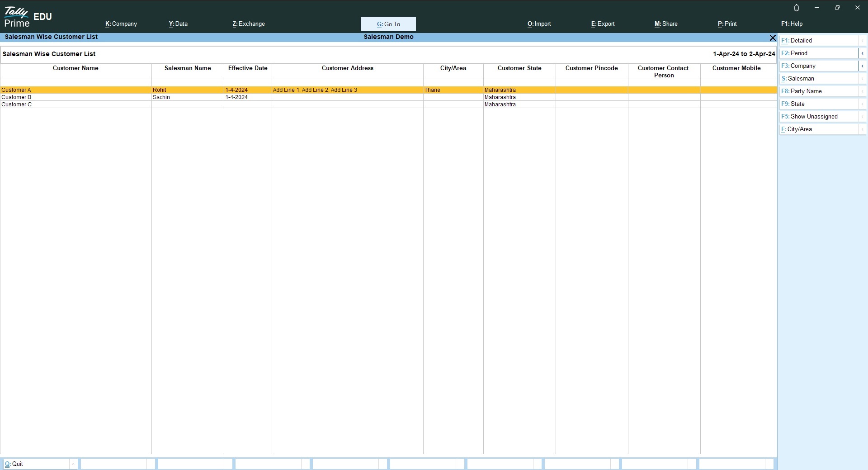Click the Q: Quit button
This screenshot has height=470, width=868.
tap(36, 464)
